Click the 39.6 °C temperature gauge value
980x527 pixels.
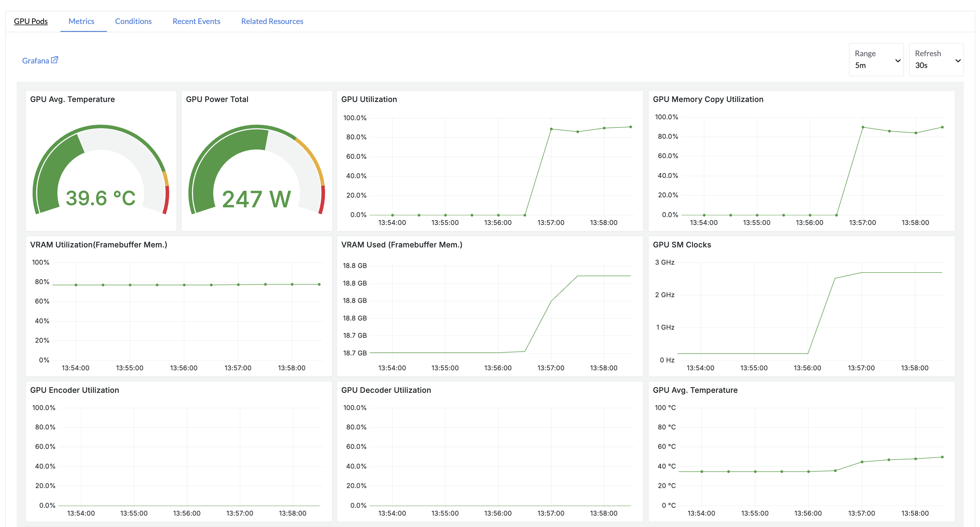click(x=101, y=198)
